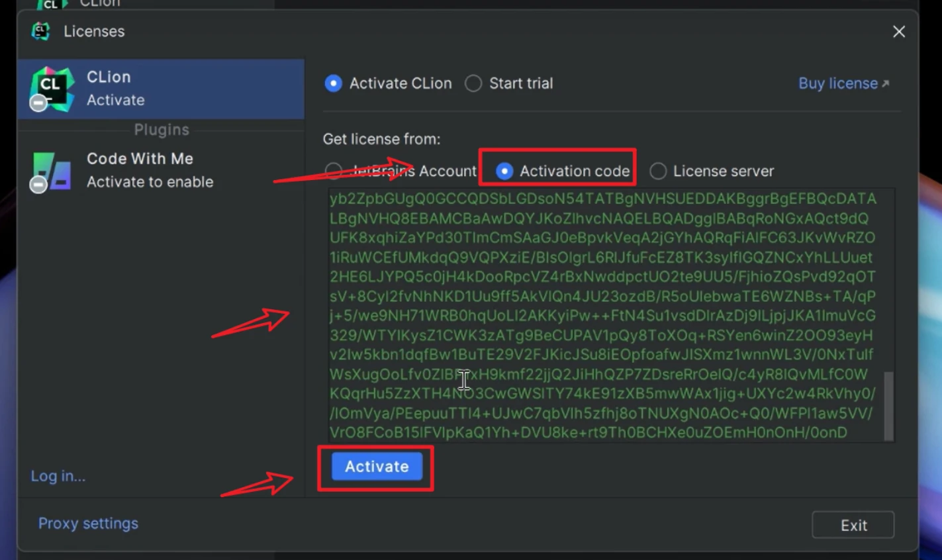
Task: Open the Log in... link
Action: (58, 476)
